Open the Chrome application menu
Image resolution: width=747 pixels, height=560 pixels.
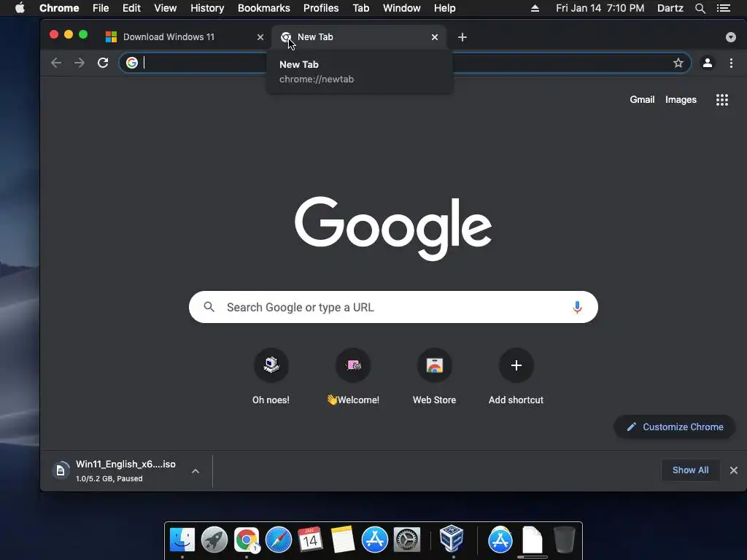tap(59, 8)
